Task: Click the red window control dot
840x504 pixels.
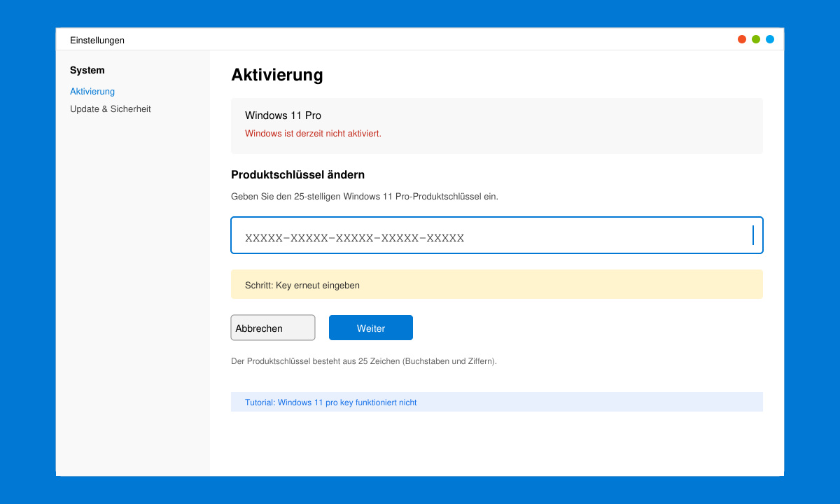Action: tap(742, 39)
